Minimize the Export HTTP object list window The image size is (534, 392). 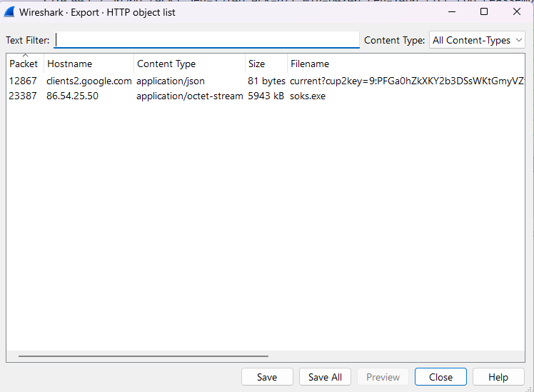coord(452,12)
